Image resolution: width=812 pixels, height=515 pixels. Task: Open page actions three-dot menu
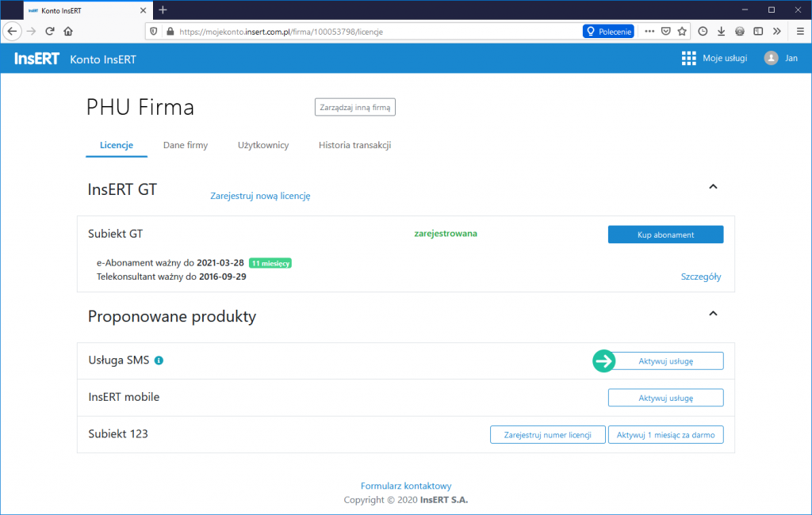649,31
